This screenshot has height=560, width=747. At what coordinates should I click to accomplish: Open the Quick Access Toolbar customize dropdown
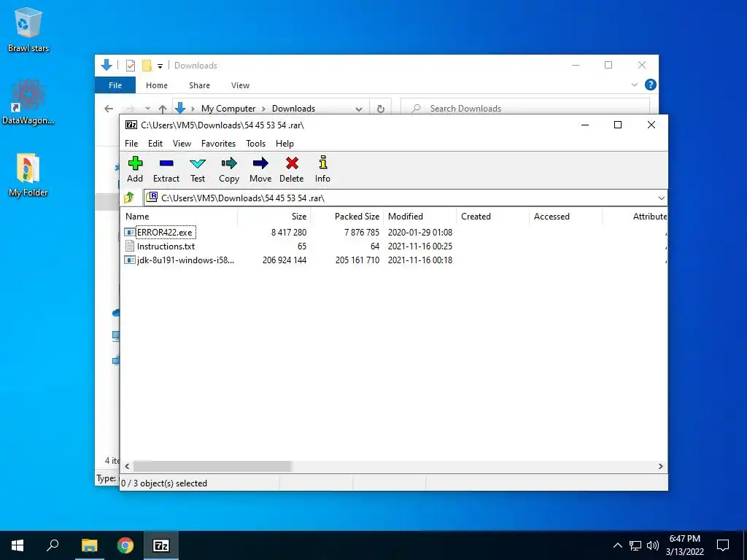[160, 66]
